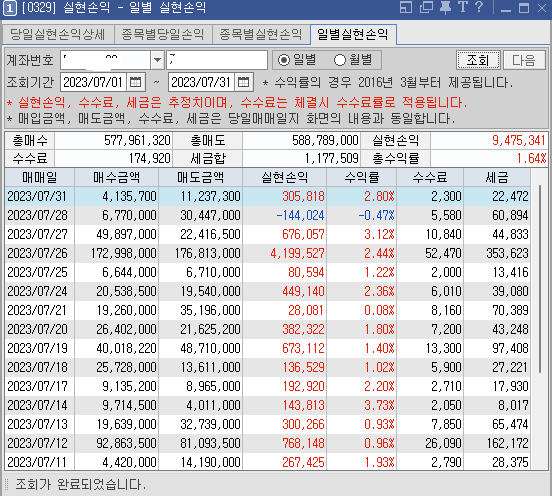Viewport: 552px width, 496px height.
Task: Open help with the question mark icon
Action: tap(479, 7)
